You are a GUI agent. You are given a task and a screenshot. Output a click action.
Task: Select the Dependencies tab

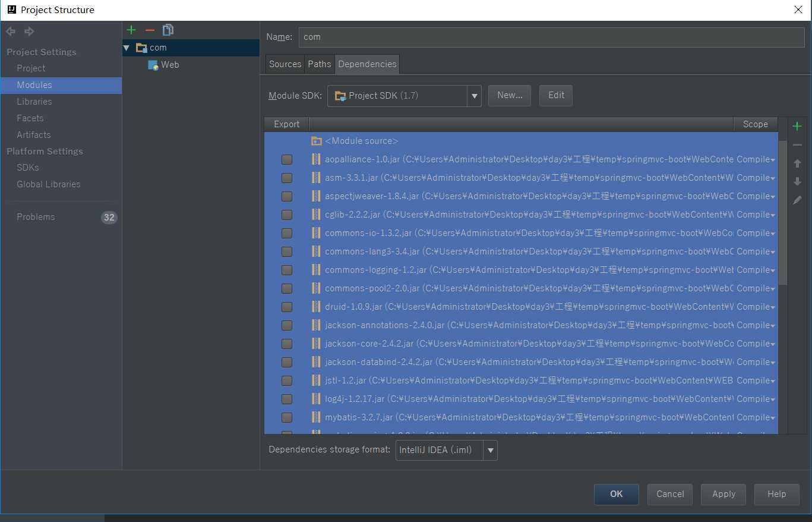(367, 64)
